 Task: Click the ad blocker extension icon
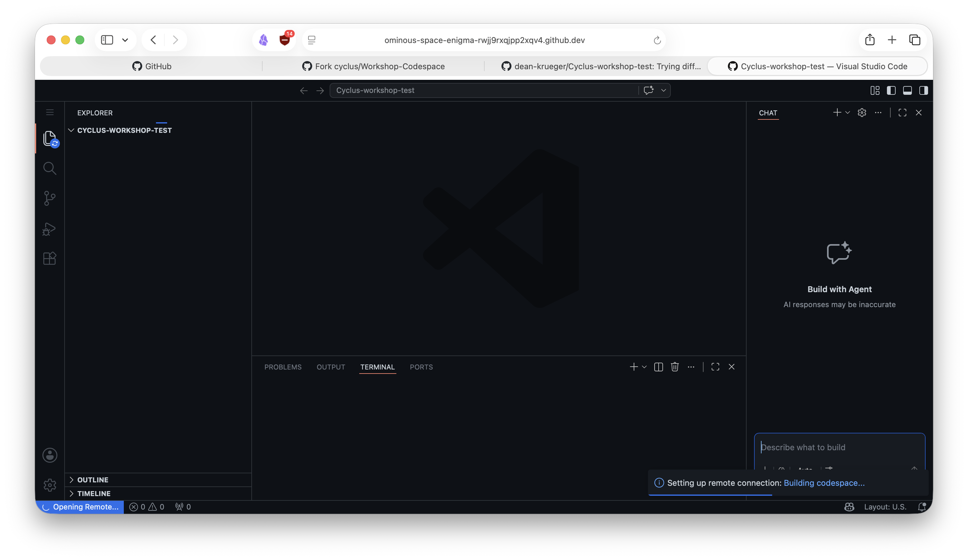click(x=285, y=39)
